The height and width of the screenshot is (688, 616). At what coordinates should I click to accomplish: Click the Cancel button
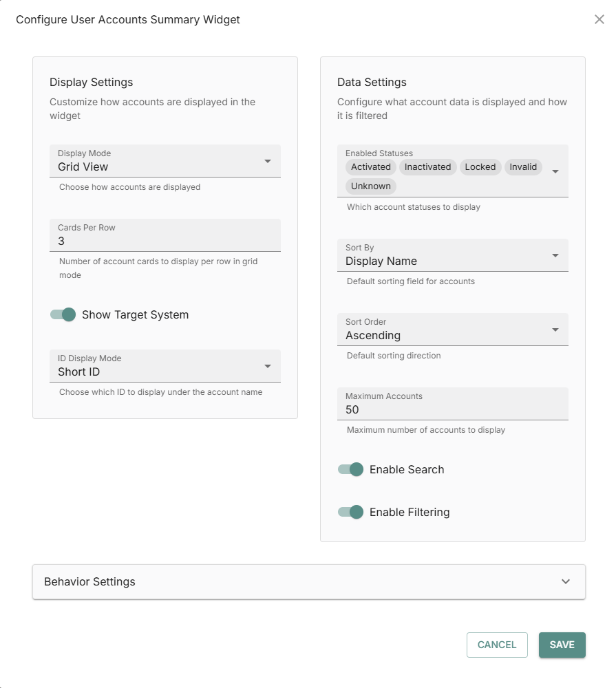click(x=497, y=645)
